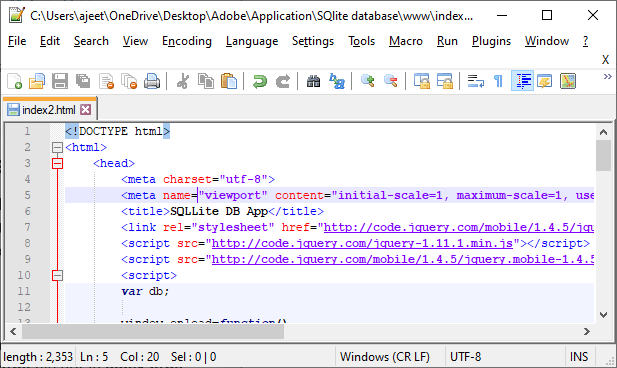
Task: Follow the jquery-1.11.1.min.js link
Action: pyautogui.click(x=362, y=244)
